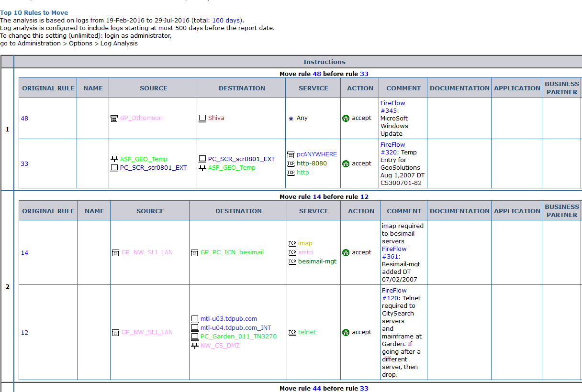Click the host icon next to Shiva
582x392 pixels.
pos(202,118)
